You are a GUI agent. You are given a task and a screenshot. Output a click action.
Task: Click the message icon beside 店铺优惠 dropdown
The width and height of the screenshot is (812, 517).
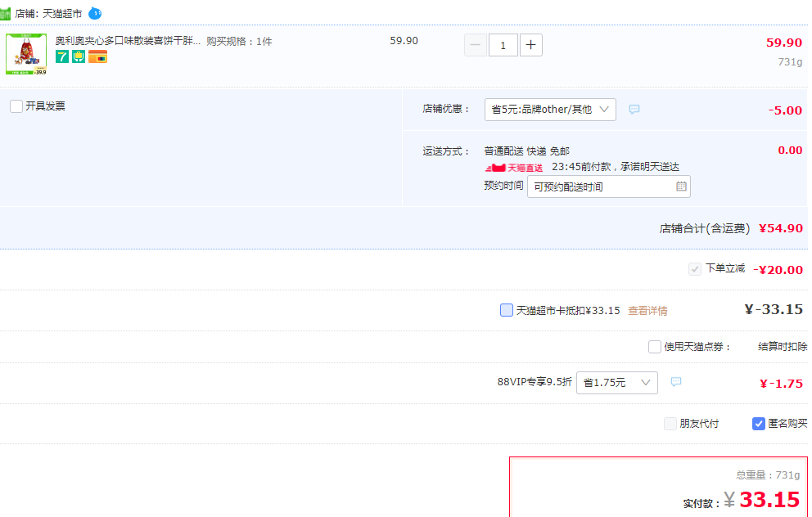coord(634,109)
